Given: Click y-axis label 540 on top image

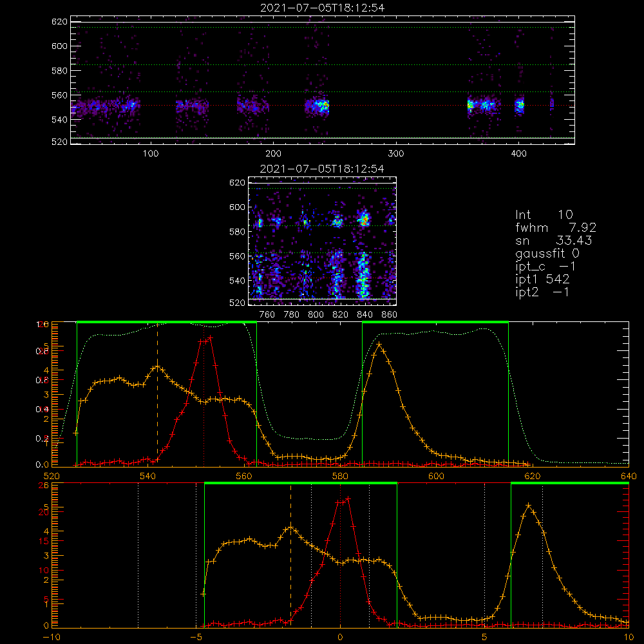Looking at the screenshot, I should click(x=59, y=120).
